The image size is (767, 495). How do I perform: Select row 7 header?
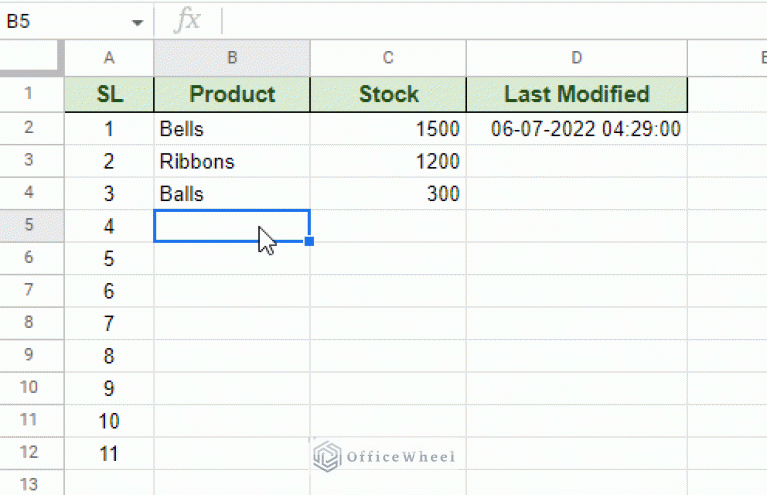[31, 290]
